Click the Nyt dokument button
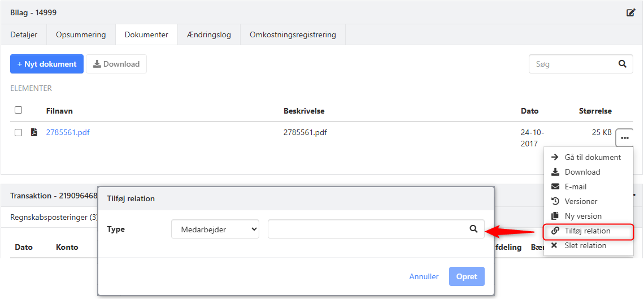This screenshot has width=644, height=299. pos(47,64)
